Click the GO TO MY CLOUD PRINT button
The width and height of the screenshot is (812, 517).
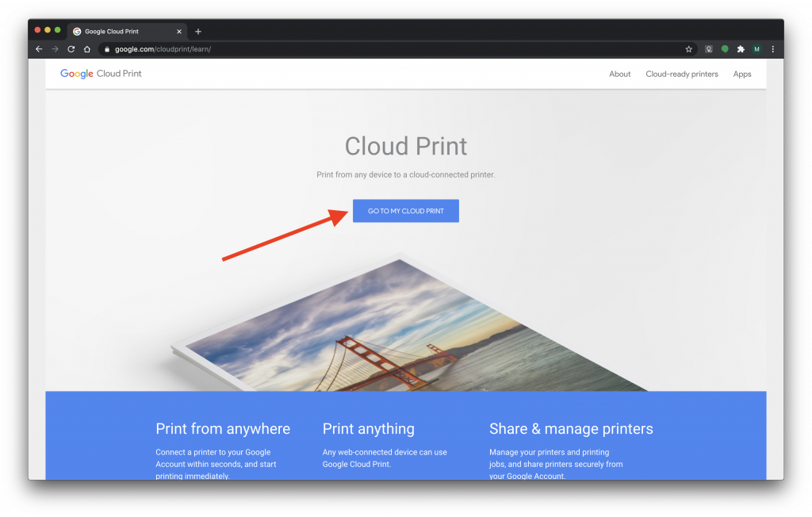pyautogui.click(x=405, y=211)
